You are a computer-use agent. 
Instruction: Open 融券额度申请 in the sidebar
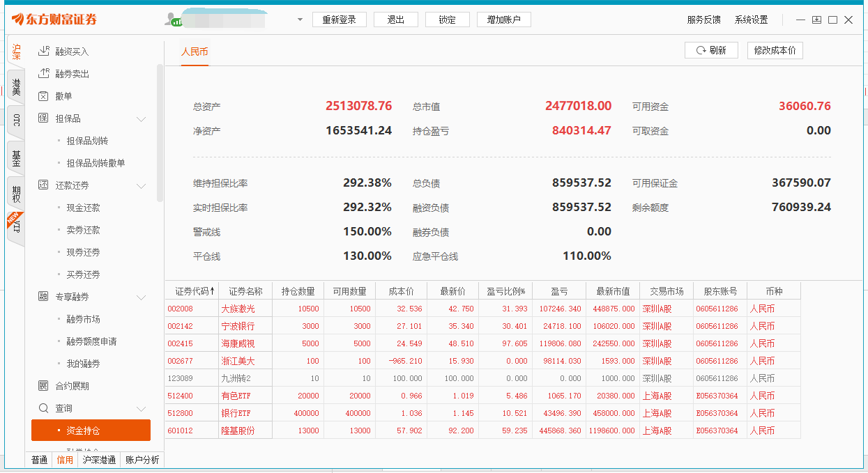coord(91,341)
